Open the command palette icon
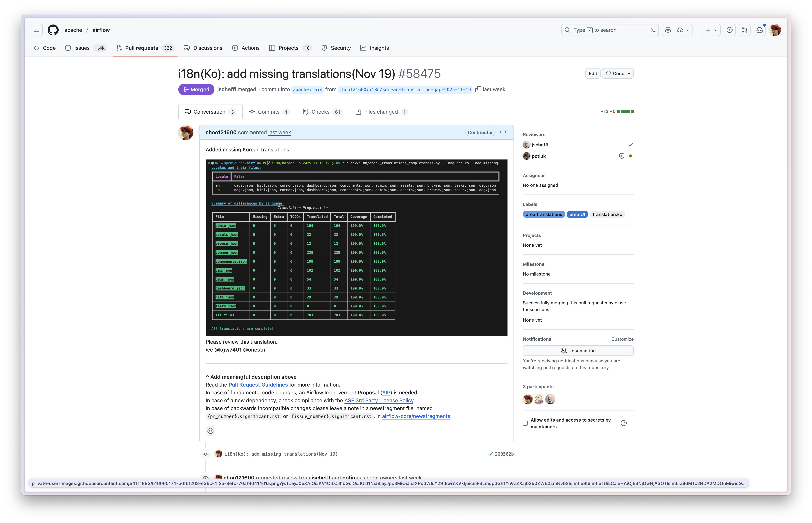Viewport: 812px width, 523px height. (x=653, y=30)
